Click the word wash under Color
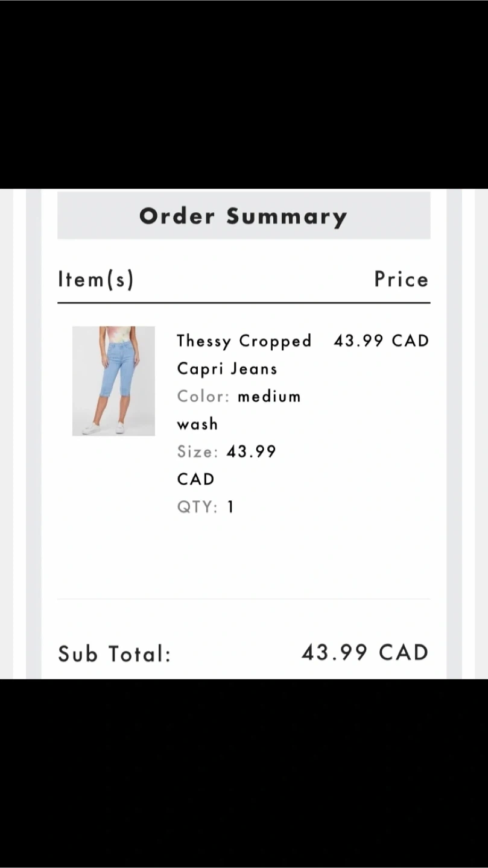Screen dimensions: 488x868 (x=197, y=424)
